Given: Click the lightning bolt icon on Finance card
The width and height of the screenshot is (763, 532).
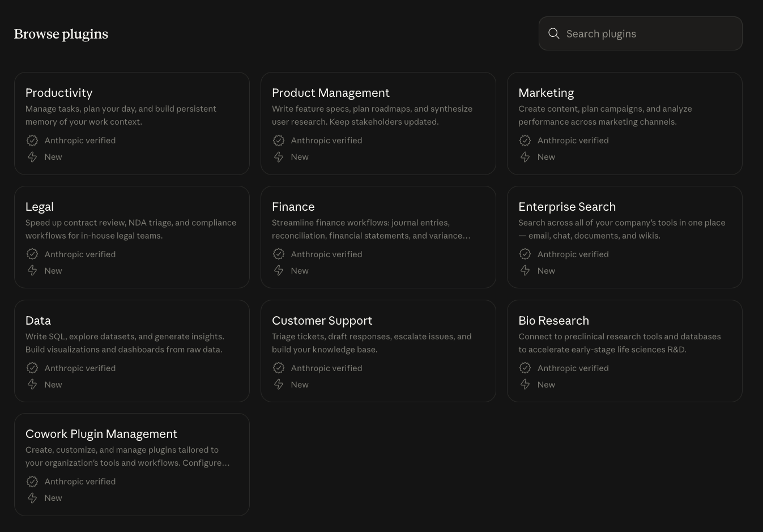Looking at the screenshot, I should 279,271.
